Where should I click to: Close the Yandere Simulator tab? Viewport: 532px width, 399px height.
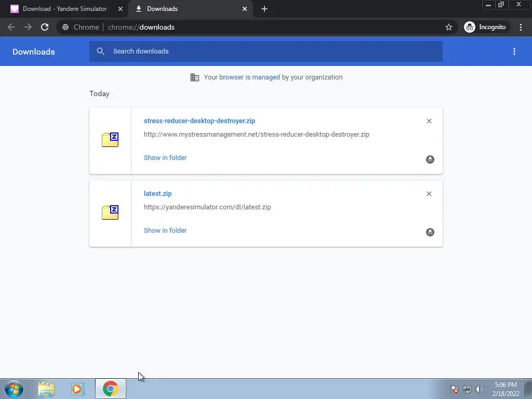121,9
